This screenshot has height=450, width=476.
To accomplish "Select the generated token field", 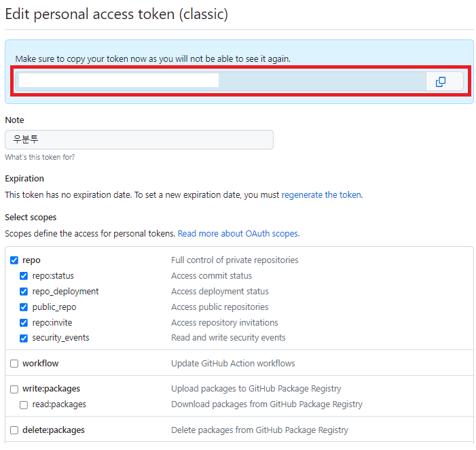I will tap(221, 81).
